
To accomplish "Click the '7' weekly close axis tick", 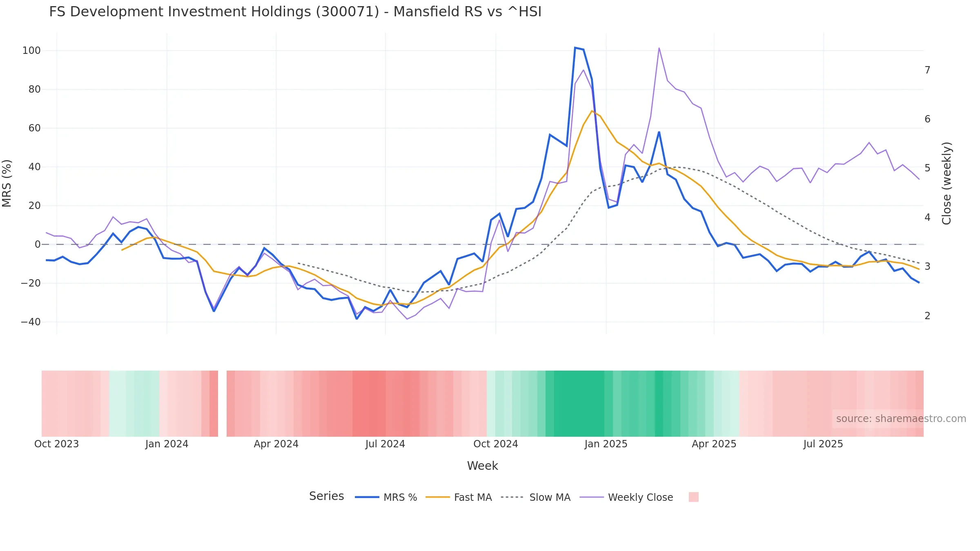I will point(928,70).
